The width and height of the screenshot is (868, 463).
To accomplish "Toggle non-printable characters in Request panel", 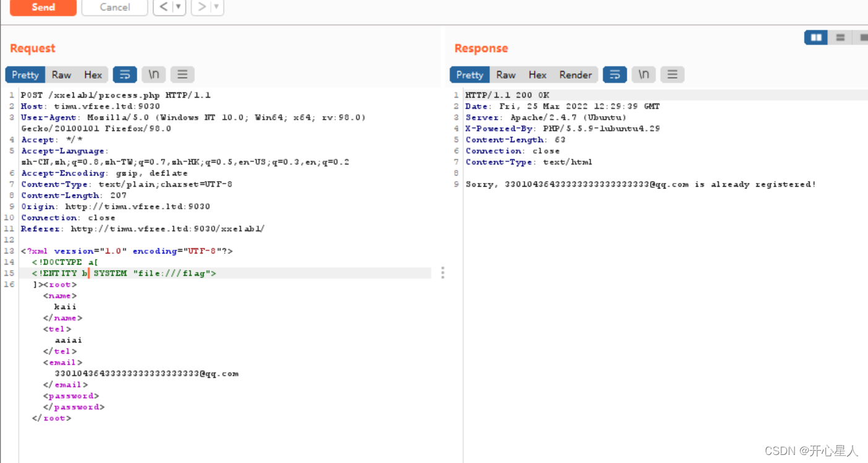I will point(153,75).
